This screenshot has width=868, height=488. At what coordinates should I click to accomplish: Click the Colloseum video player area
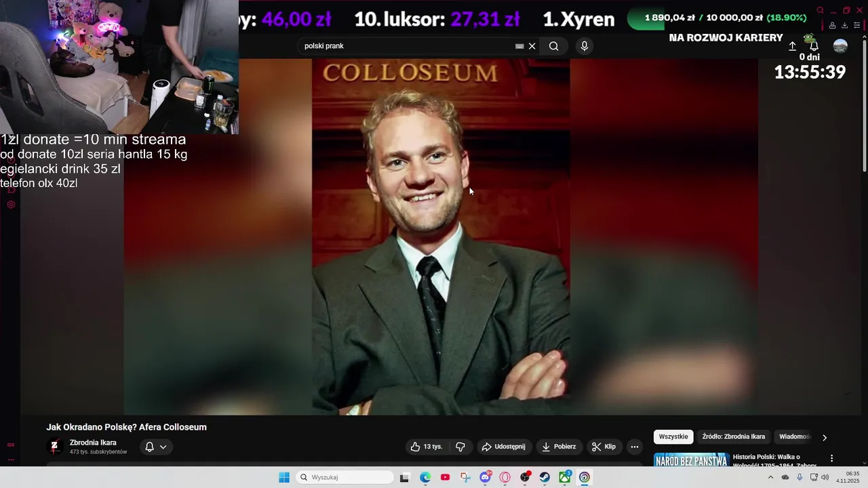point(440,237)
